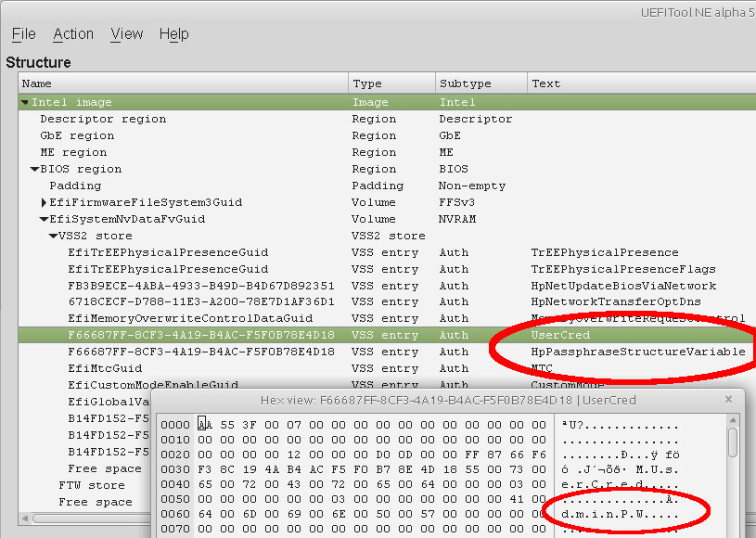Collapse the VSS2 store node
Viewport: 756px width, 538px height.
(x=53, y=237)
